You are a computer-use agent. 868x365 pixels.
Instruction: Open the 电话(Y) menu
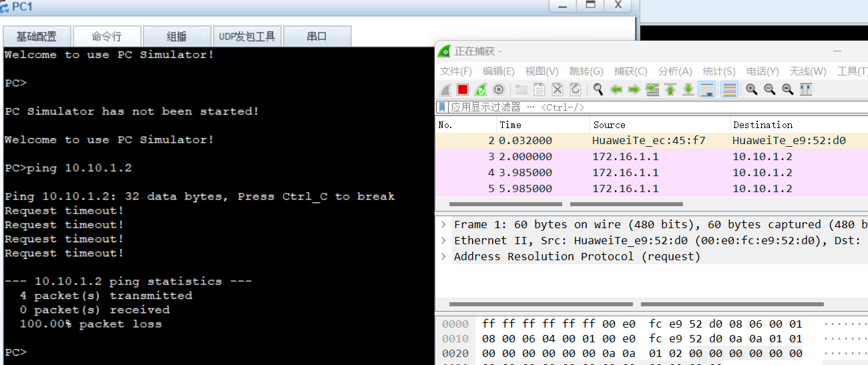[763, 71]
